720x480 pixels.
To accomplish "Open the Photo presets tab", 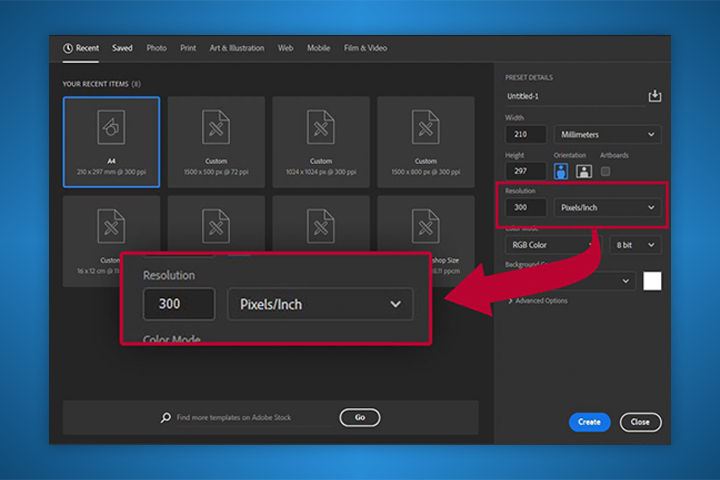I will (x=156, y=48).
